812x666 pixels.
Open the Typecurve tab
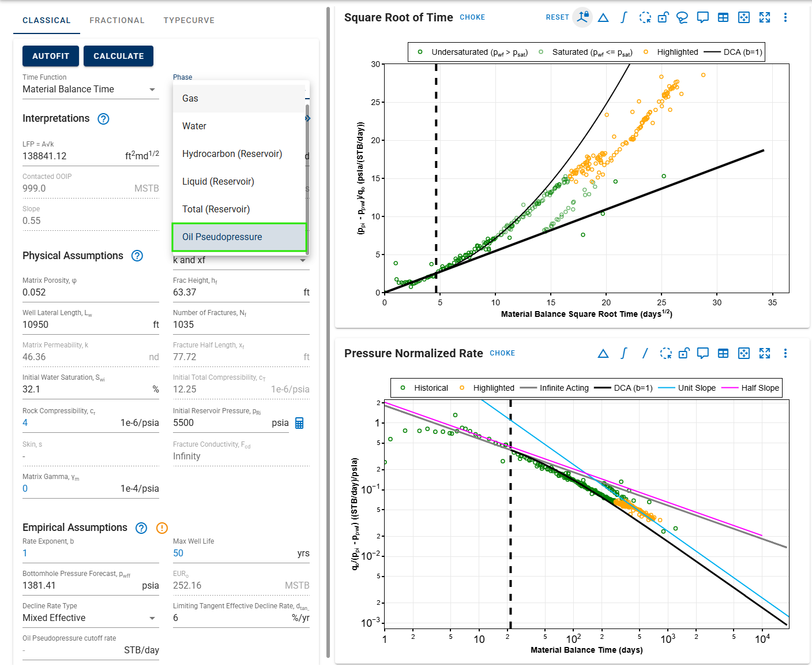tap(189, 20)
